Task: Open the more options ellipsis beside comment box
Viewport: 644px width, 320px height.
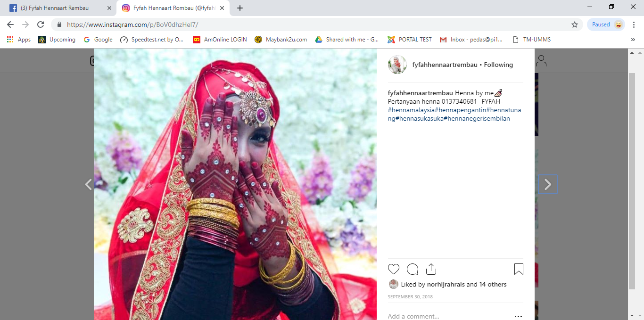Action: (x=519, y=316)
